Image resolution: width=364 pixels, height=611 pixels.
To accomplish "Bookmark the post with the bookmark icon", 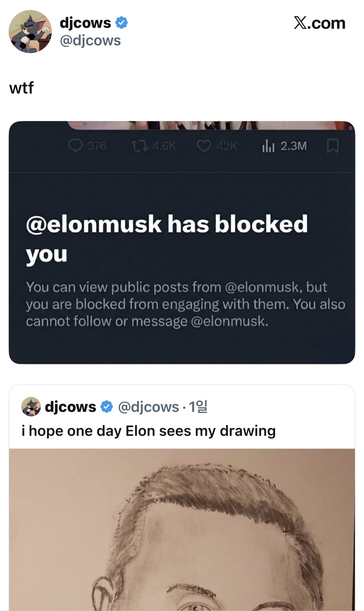I will pos(333,145).
